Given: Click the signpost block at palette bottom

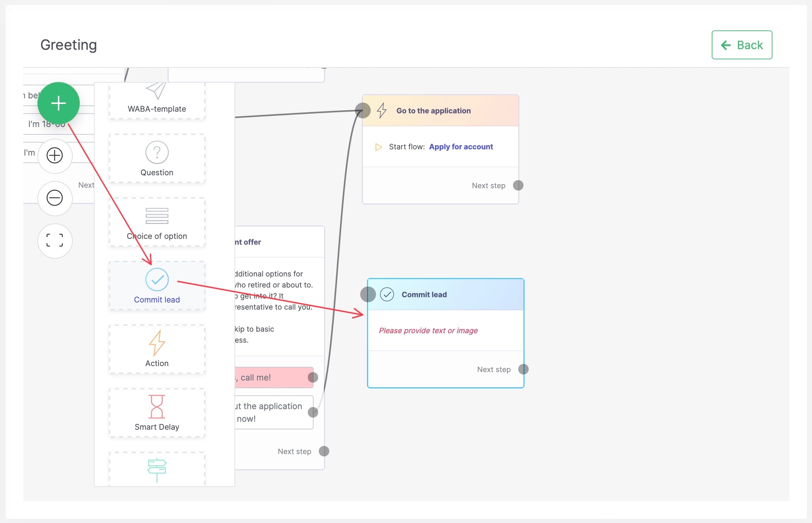Looking at the screenshot, I should point(157,469).
